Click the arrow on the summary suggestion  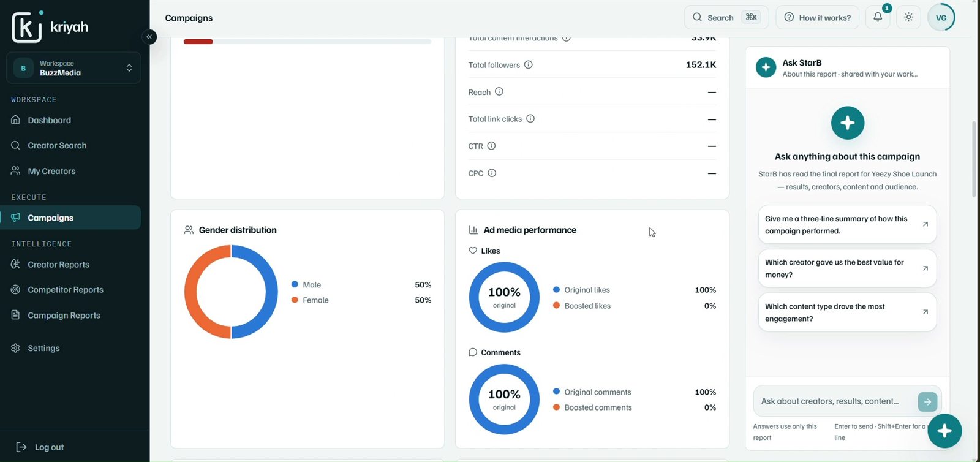tap(925, 224)
